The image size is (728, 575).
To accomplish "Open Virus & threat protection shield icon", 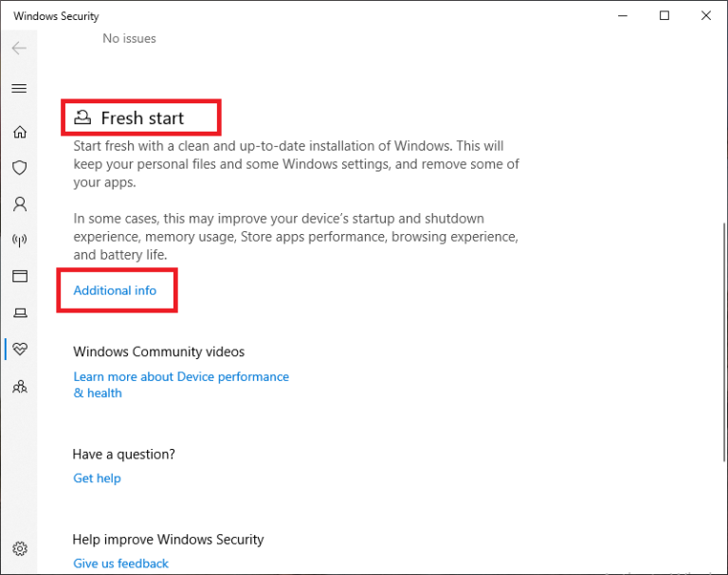I will pos(19,168).
